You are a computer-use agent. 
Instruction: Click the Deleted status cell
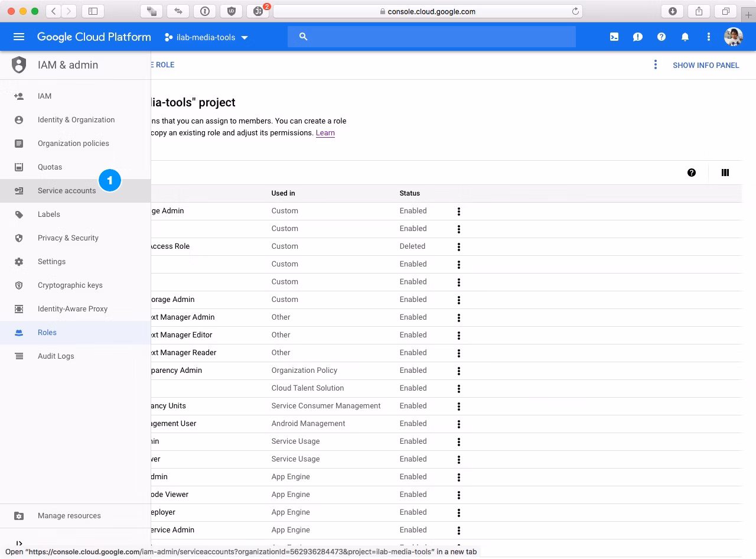(x=412, y=246)
